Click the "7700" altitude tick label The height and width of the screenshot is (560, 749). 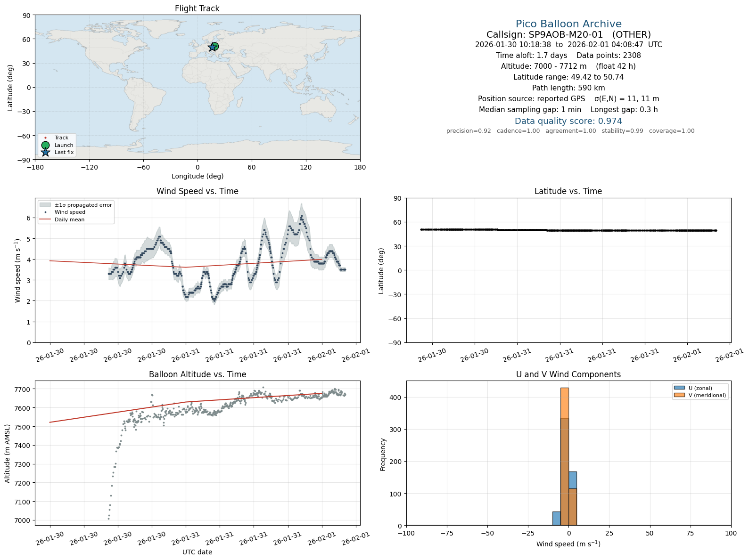[23, 390]
